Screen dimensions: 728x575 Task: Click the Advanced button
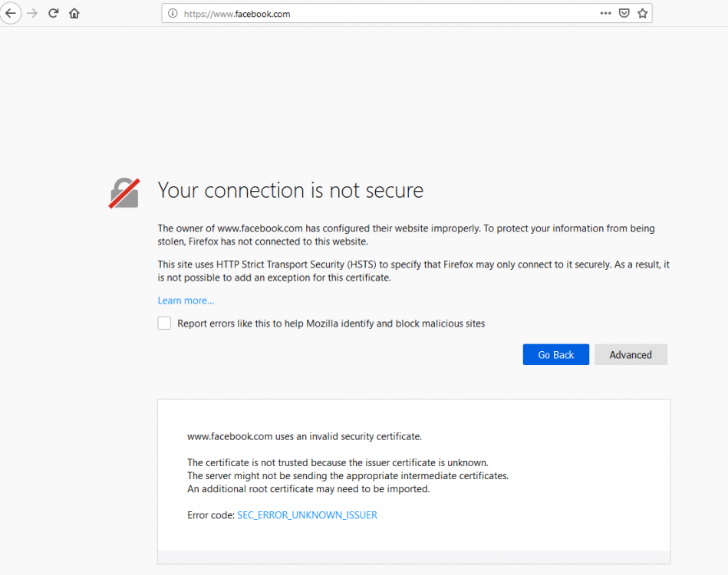tap(631, 354)
